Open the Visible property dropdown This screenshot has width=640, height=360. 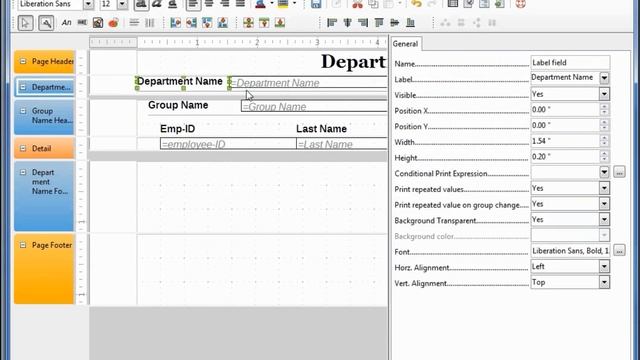click(604, 94)
